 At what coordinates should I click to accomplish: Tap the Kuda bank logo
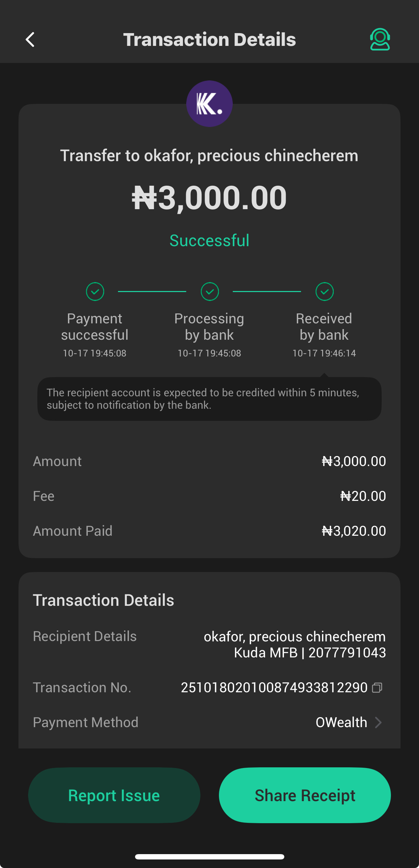click(209, 104)
